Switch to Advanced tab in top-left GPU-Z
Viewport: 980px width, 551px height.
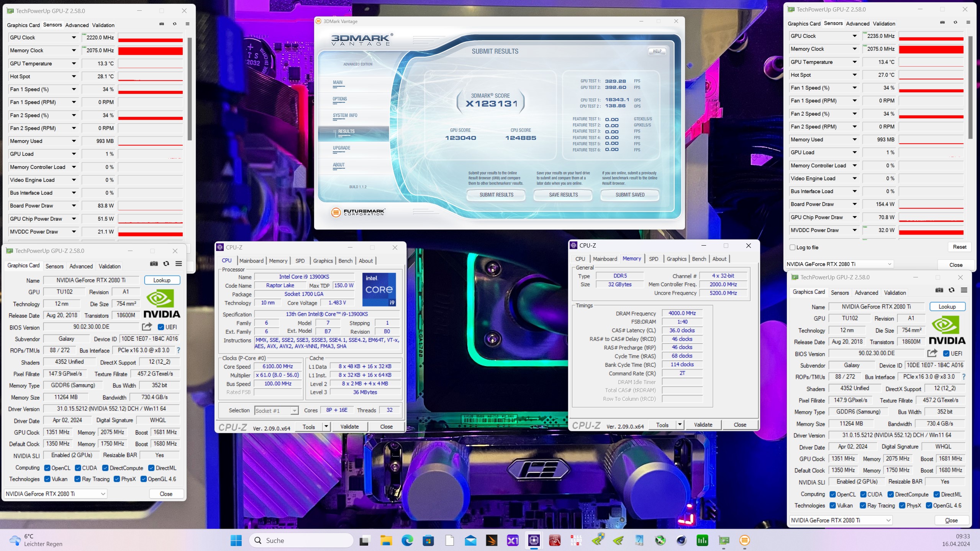pyautogui.click(x=77, y=25)
